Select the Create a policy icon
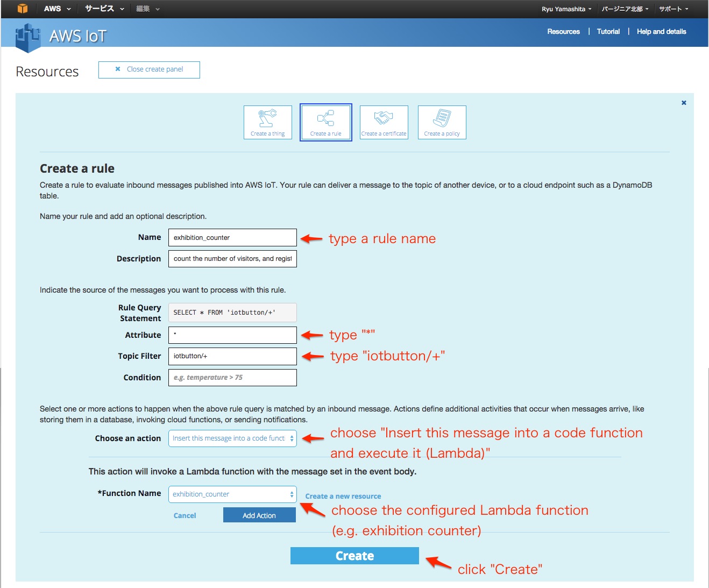This screenshot has width=709, height=588. pyautogui.click(x=442, y=122)
